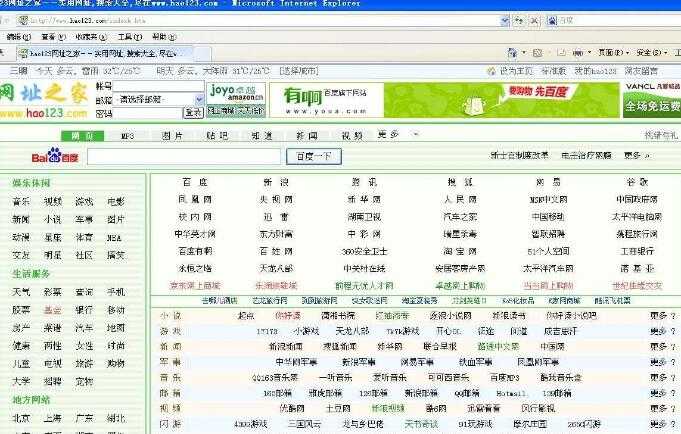Expand the 更多 search category dropdown
This screenshot has width=681, height=434.
point(416,135)
